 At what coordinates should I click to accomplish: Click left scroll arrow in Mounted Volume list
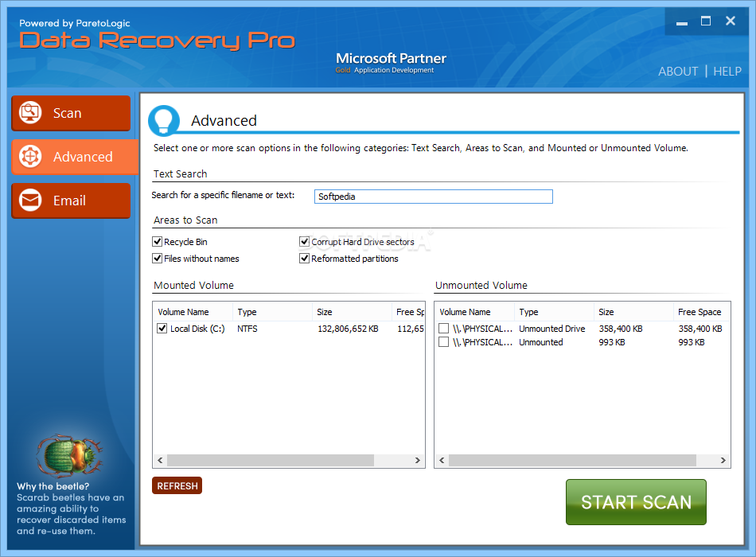click(x=160, y=461)
